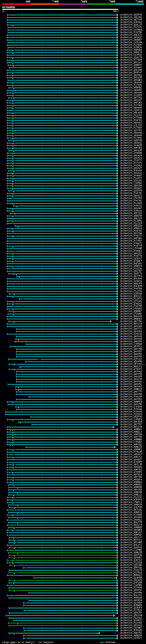Open hit UniRef100_Q9LKI0

pyautogui.click(x=131, y=35)
